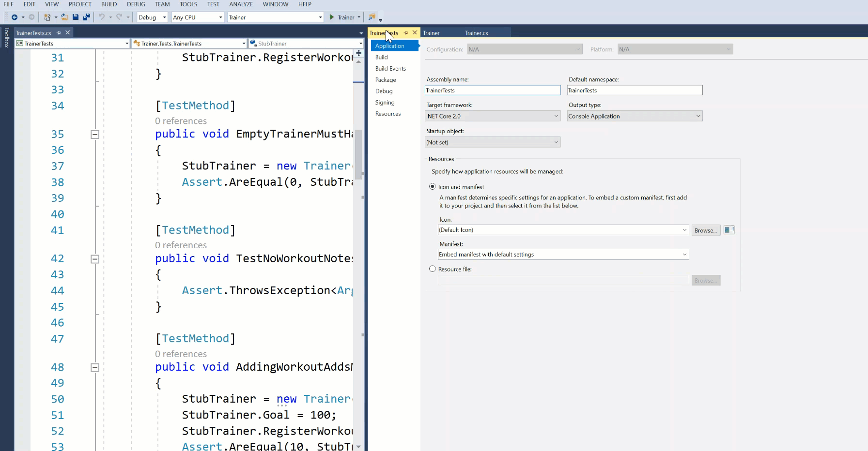Collapse the EmptyTrainerMustHave method at line 35

tap(95, 135)
